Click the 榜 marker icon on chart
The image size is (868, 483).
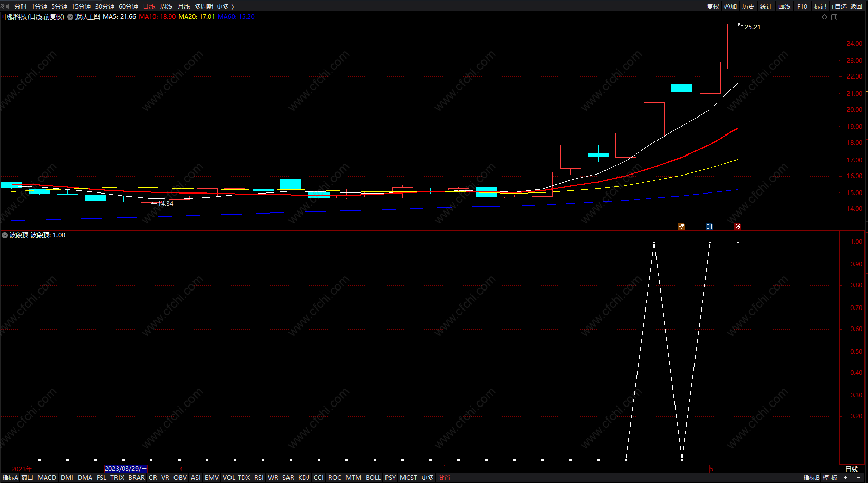point(682,226)
